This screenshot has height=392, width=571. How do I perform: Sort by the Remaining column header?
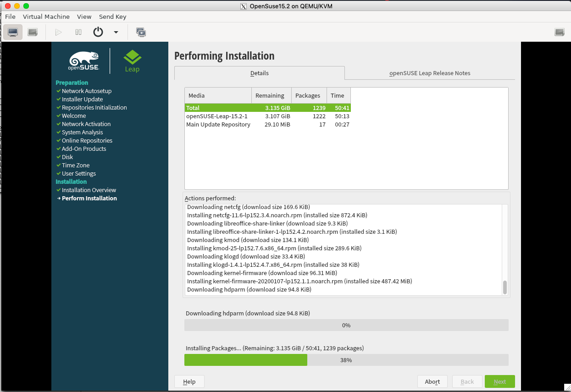point(272,95)
